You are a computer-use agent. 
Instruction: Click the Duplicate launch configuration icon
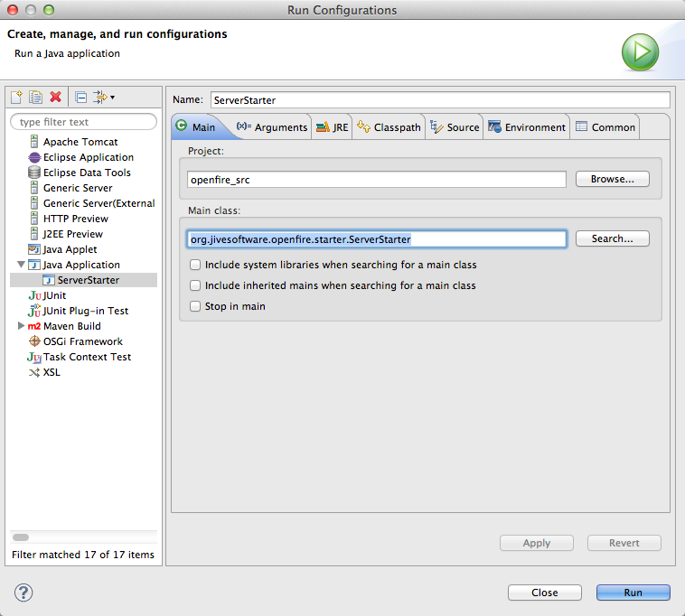pyautogui.click(x=35, y=98)
